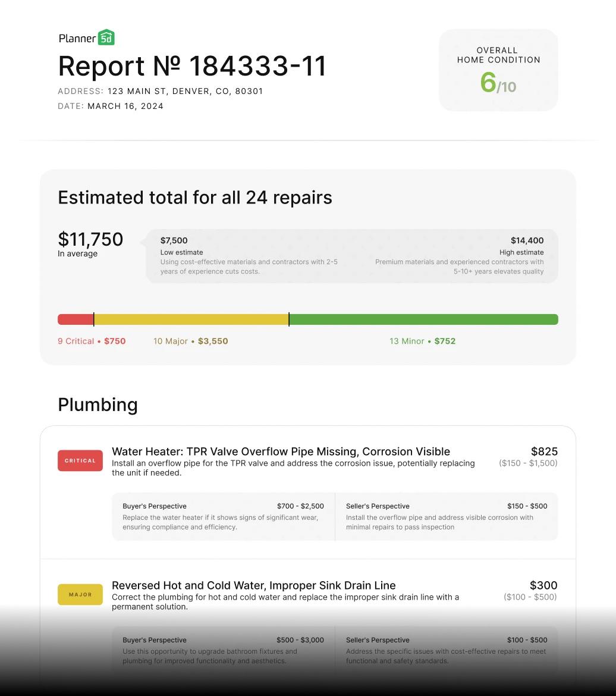Click the yellow major segment of severity bar

[191, 319]
